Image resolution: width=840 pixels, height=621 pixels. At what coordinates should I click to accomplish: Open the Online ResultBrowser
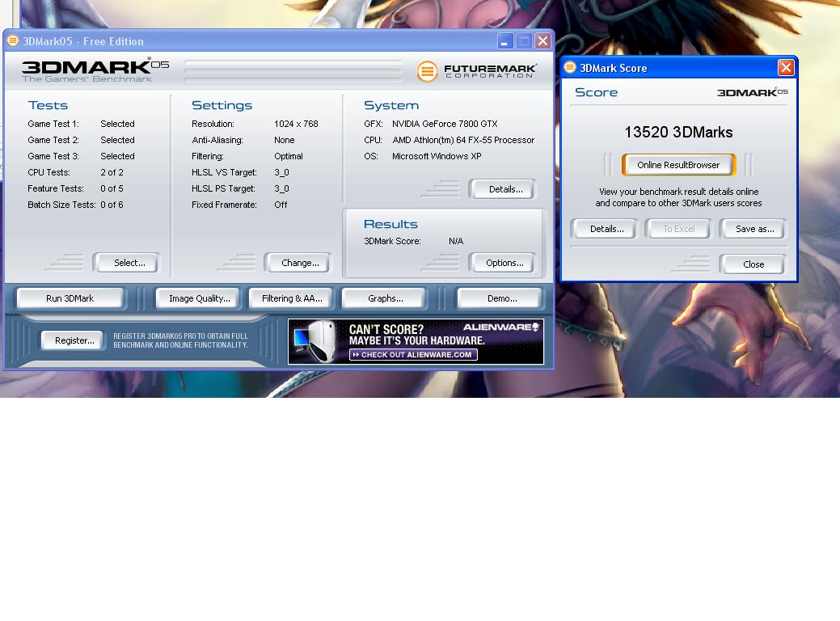click(678, 165)
